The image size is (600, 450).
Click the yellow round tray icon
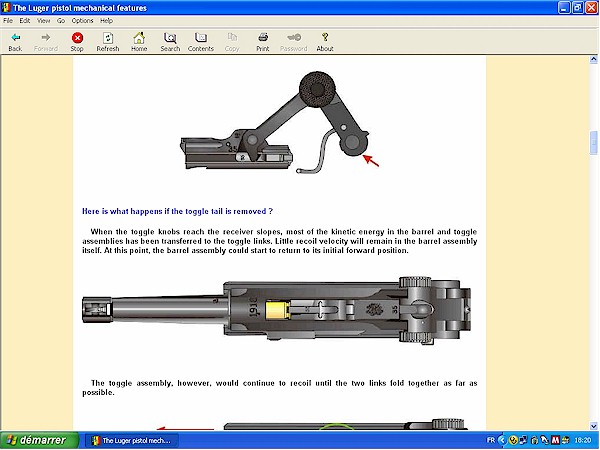tap(513, 440)
